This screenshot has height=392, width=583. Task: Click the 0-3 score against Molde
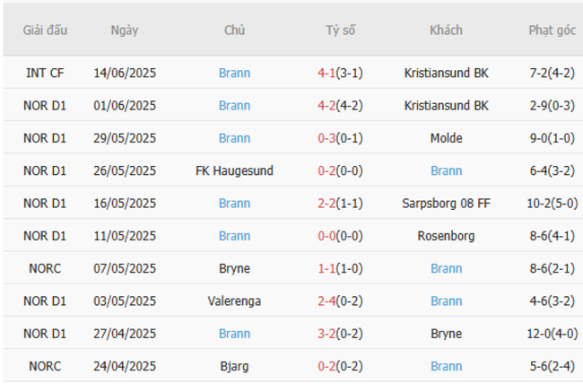327,138
